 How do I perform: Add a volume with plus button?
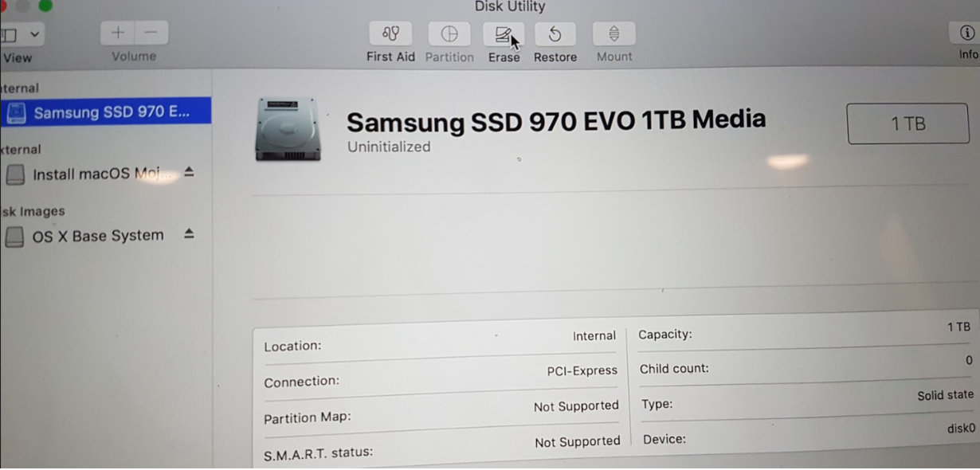click(118, 33)
